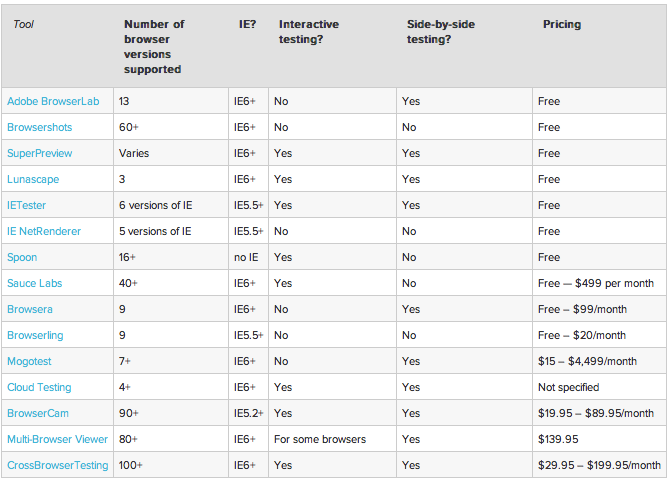Select the Tool column header
The height and width of the screenshot is (482, 672).
pyautogui.click(x=23, y=24)
